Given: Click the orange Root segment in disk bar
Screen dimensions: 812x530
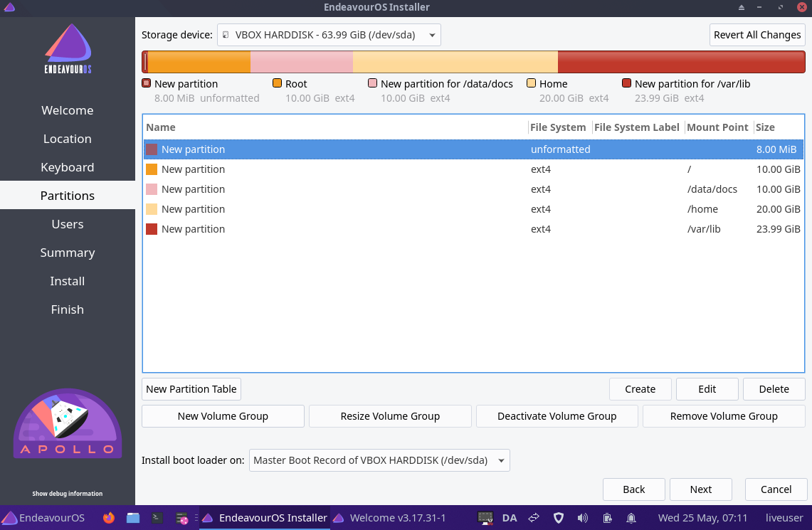Looking at the screenshot, I should 199,62.
